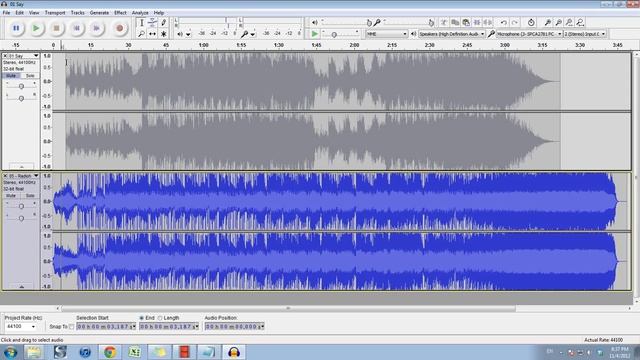Toggle Solo on the bottom blue track
This screenshot has width=640, height=360.
(x=30, y=196)
